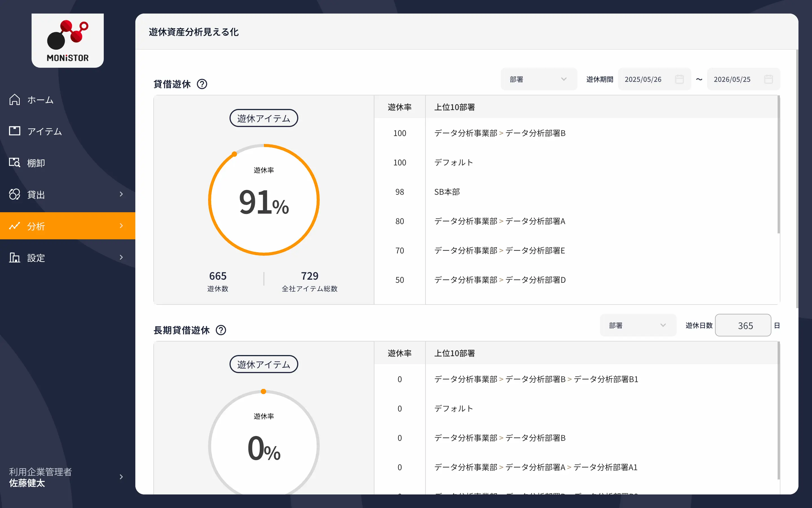Expand 分析 submenu chevron

pos(122,226)
